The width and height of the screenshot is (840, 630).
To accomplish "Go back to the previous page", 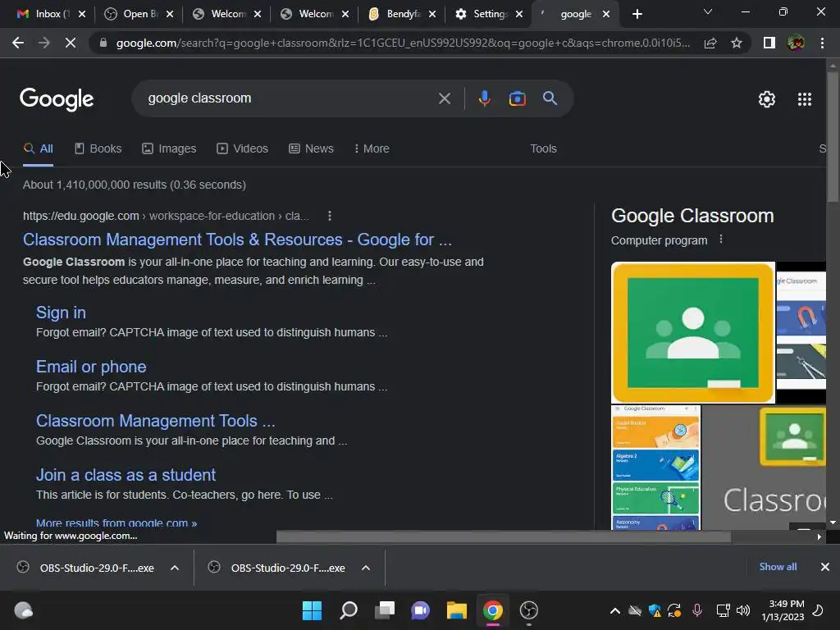I will coord(18,43).
